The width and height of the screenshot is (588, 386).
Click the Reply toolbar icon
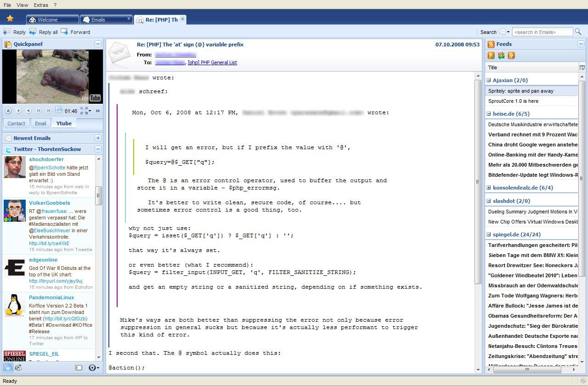(7, 32)
